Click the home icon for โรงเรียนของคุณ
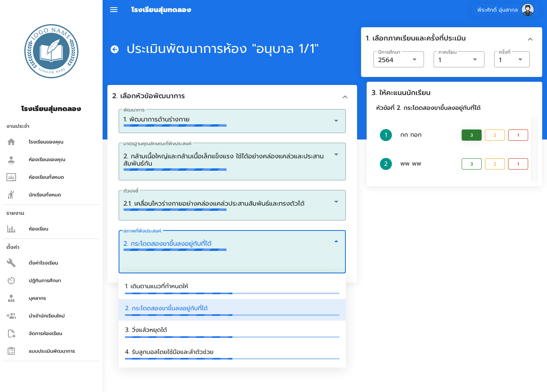547x392 pixels. tap(11, 142)
